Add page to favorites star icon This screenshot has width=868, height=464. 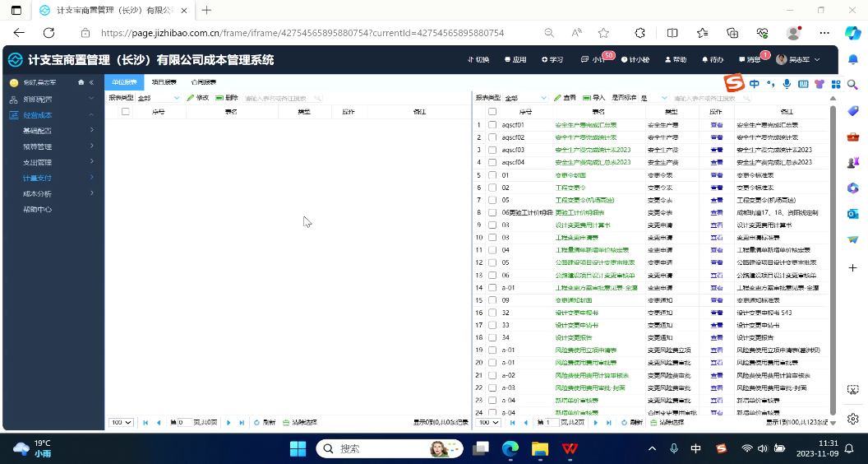(604, 33)
